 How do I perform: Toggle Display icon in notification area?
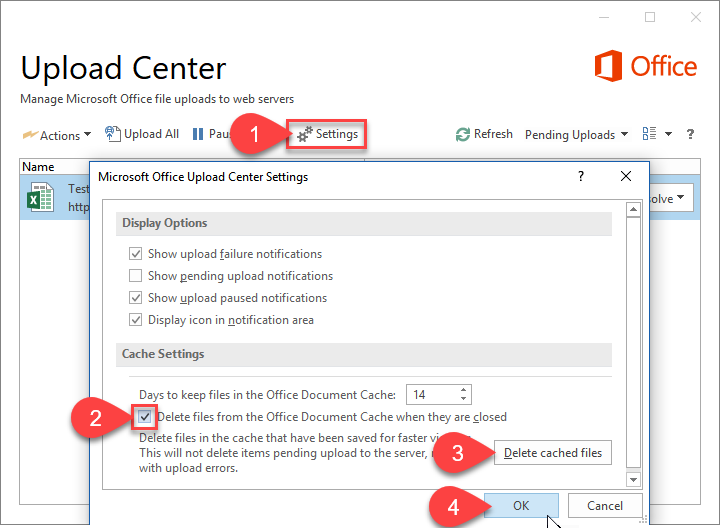pyautogui.click(x=135, y=320)
